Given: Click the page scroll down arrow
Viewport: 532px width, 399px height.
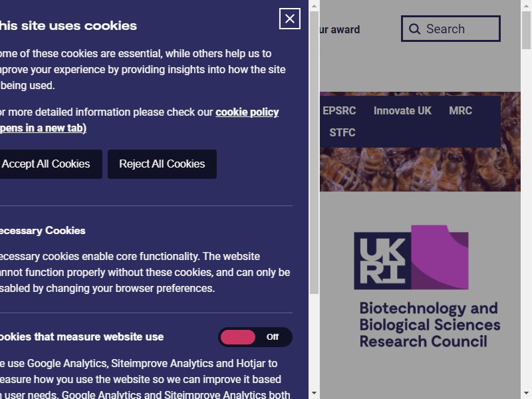Looking at the screenshot, I should pos(526,393).
